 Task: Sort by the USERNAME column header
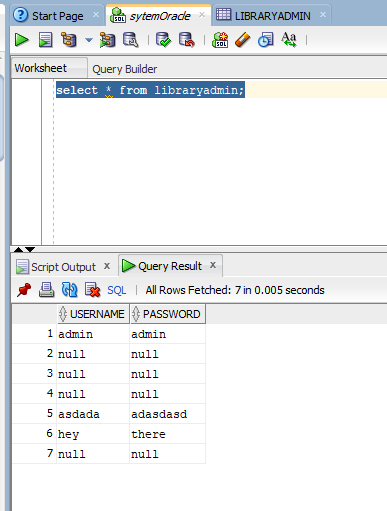[x=93, y=314]
